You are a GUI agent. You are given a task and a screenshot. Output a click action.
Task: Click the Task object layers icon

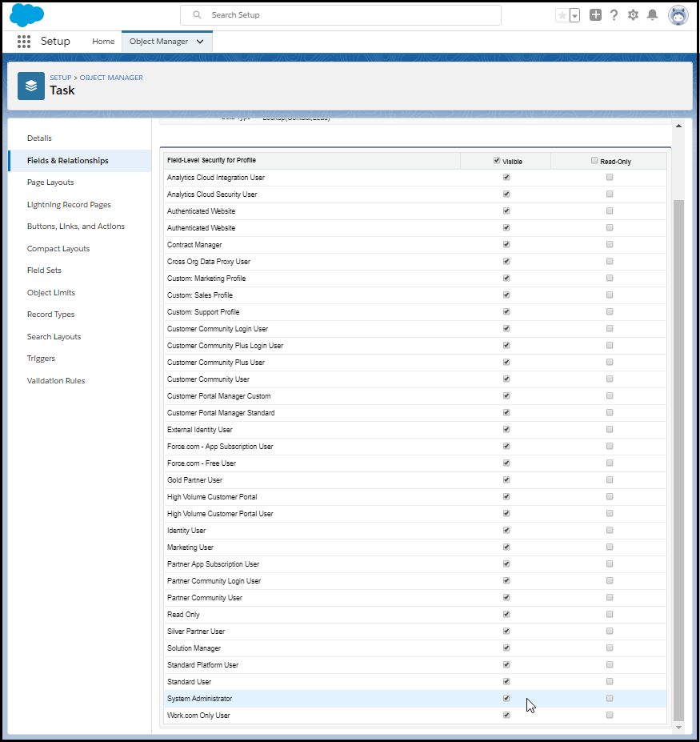coord(31,86)
